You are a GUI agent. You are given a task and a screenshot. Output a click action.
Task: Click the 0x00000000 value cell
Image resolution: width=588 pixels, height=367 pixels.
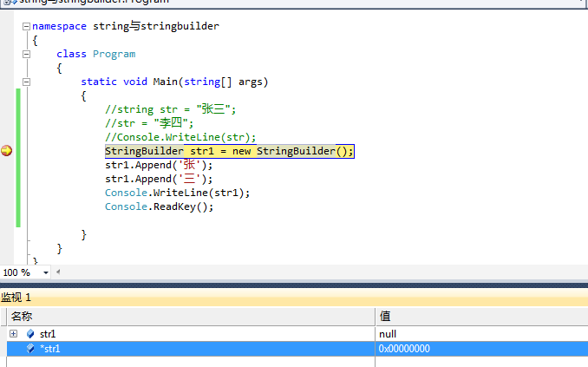coord(481,349)
